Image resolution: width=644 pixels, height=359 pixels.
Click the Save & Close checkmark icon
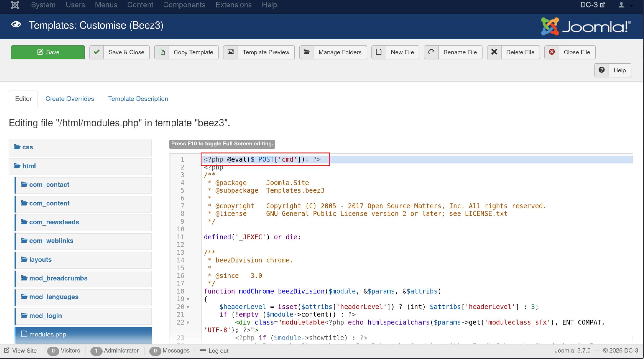97,52
